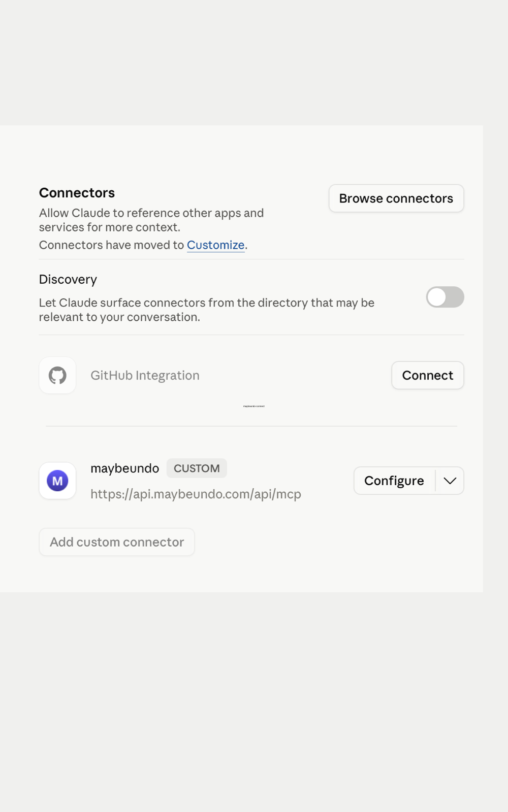Open Configure for maybeundo connector
Viewport: 508px width, 812px height.
(x=394, y=481)
